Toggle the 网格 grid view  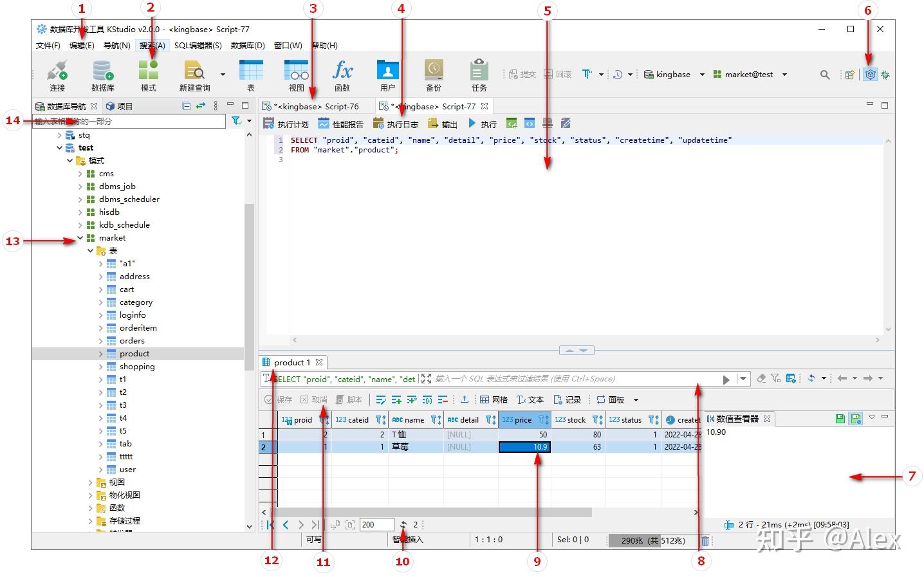coord(493,399)
